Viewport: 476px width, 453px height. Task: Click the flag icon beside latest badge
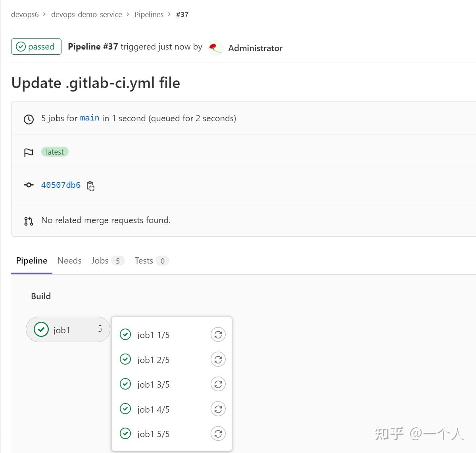29,152
